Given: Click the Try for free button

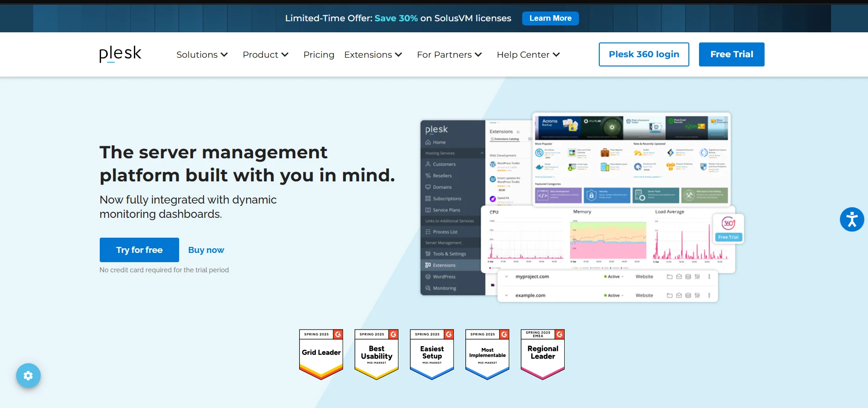Looking at the screenshot, I should tap(139, 250).
